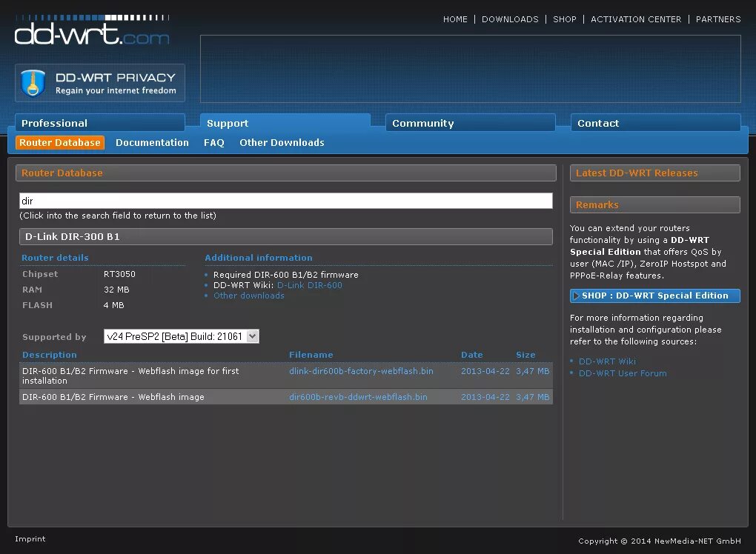Open the Supported by build version dropdown
The height and width of the screenshot is (554, 756).
(x=182, y=336)
